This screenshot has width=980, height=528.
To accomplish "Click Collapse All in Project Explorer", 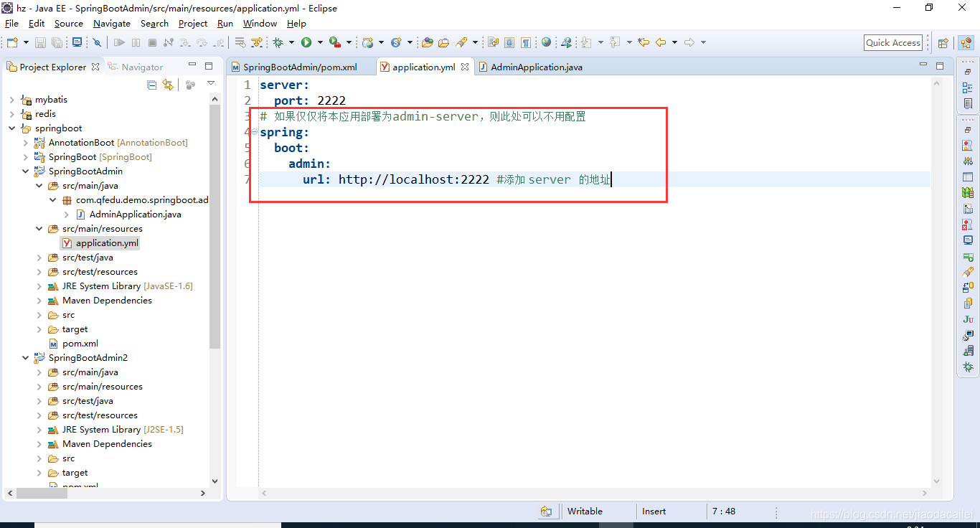I will pyautogui.click(x=151, y=85).
